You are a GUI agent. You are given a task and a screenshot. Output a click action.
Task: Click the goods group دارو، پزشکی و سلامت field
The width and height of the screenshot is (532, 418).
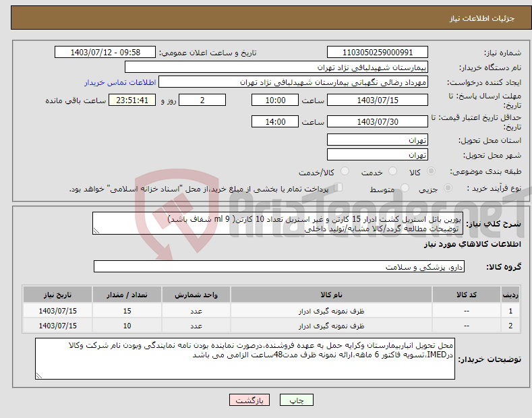(279, 267)
